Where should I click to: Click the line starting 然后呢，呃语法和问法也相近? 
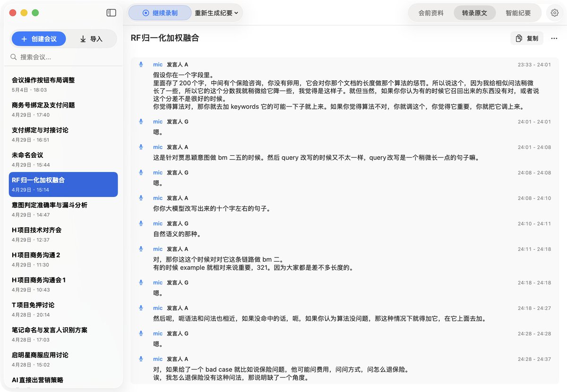320,318
